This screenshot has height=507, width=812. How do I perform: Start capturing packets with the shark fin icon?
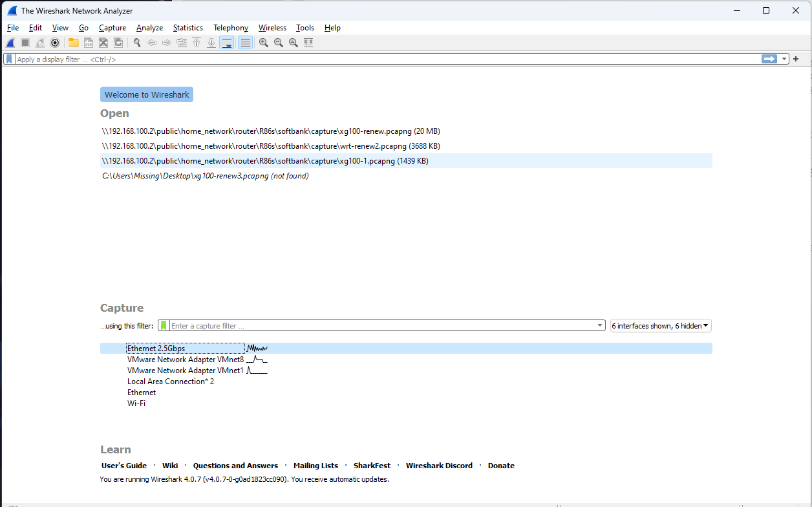pyautogui.click(x=10, y=43)
